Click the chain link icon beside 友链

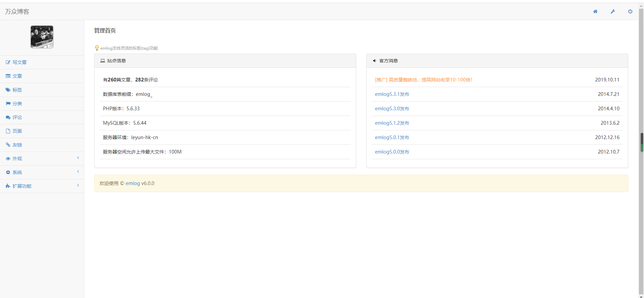tap(8, 145)
